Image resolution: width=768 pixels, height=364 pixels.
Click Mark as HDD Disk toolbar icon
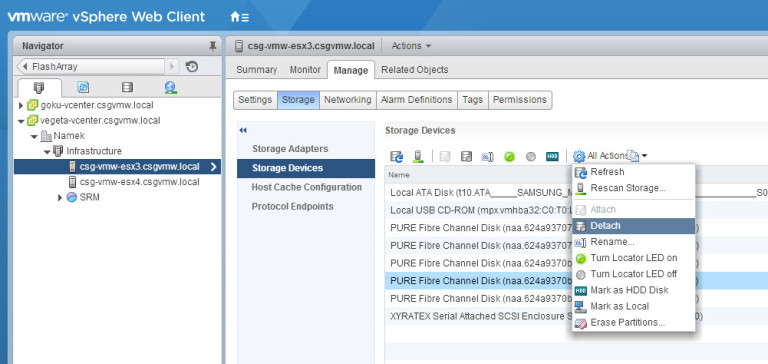pyautogui.click(x=552, y=156)
